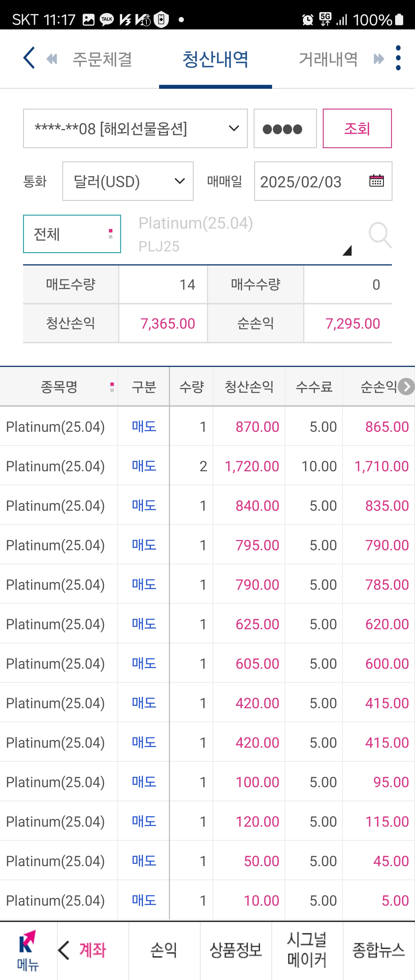Tap the 매도수량 value 14
Image resolution: width=415 pixels, height=980 pixels.
[x=187, y=284]
